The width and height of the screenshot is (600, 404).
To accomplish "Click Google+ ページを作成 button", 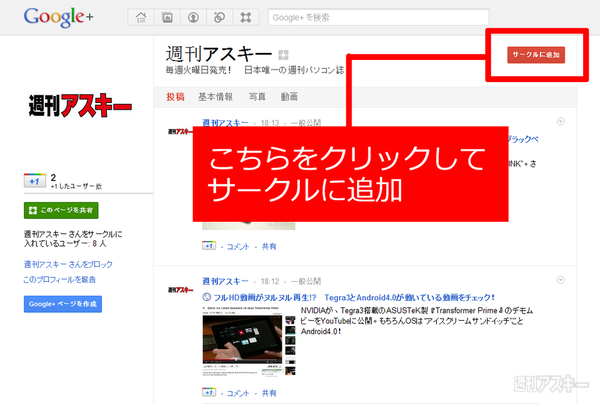I will (63, 304).
